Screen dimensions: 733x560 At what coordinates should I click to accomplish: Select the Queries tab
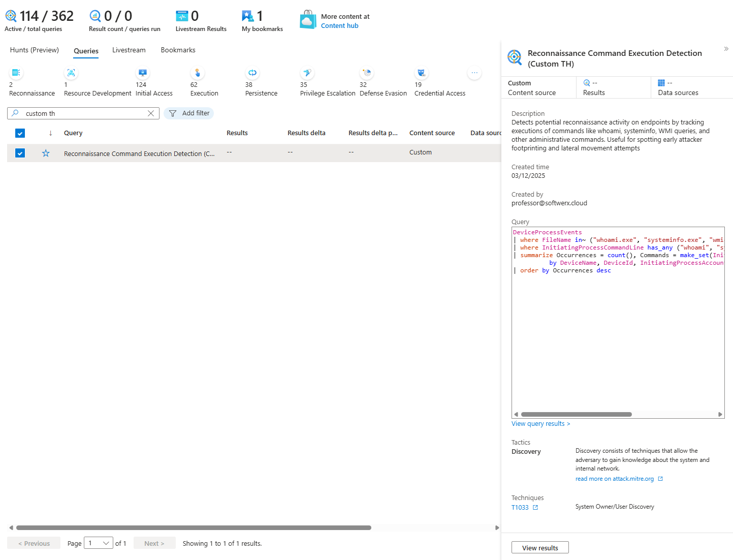click(86, 51)
